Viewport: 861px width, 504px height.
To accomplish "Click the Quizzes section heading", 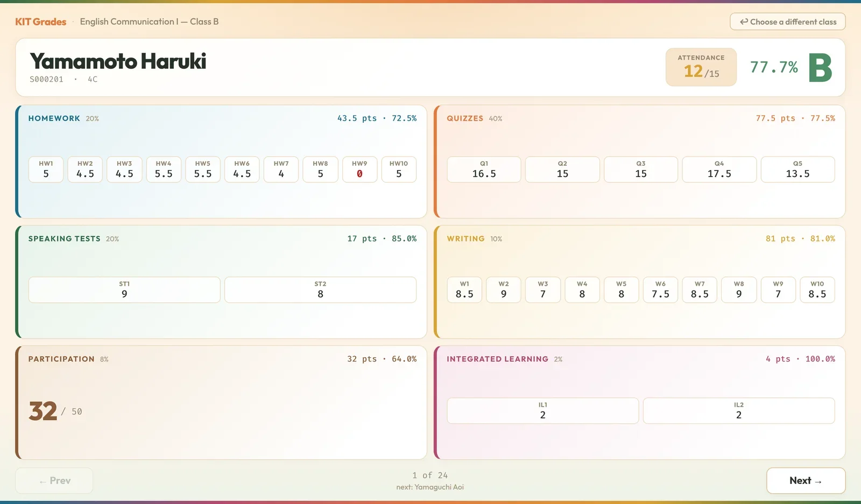I will pos(465,118).
